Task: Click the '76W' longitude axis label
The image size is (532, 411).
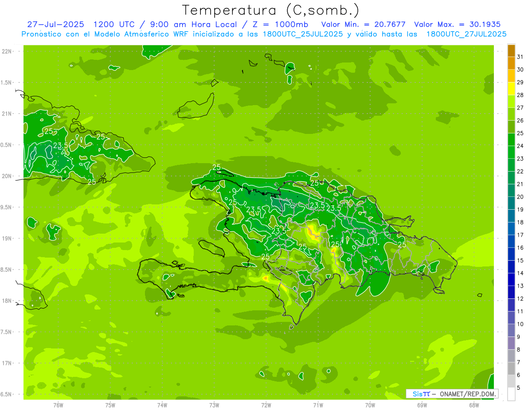Action: (58, 405)
